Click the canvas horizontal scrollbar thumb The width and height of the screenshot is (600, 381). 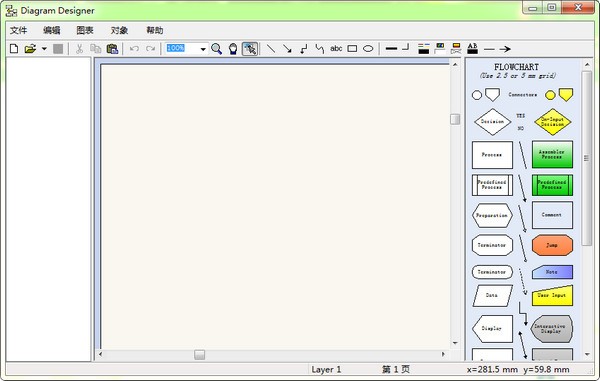199,355
